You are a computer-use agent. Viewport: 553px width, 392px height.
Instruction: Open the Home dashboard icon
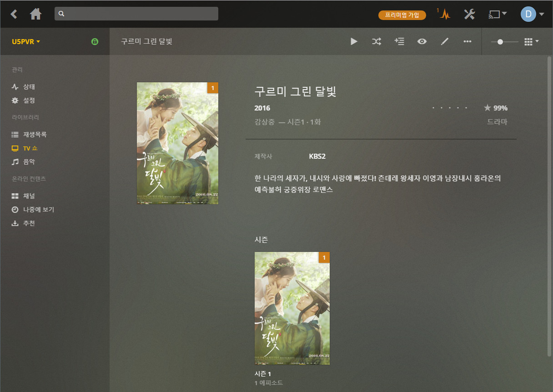(x=35, y=14)
